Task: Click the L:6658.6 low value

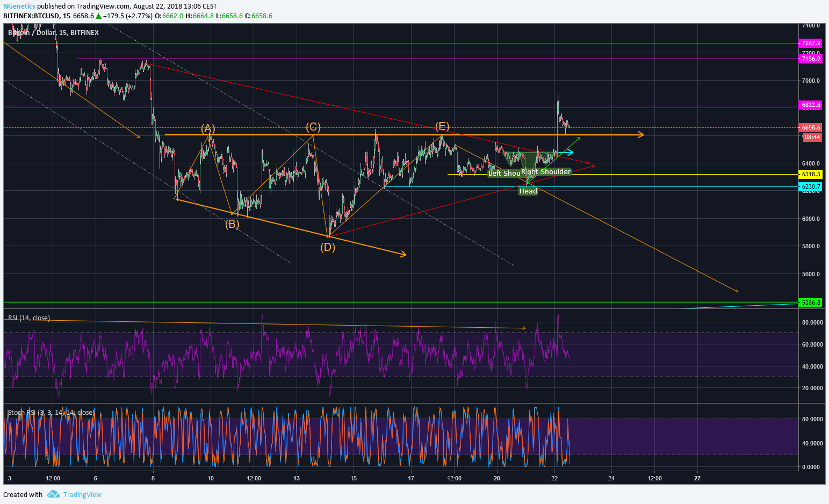Action: [229, 16]
